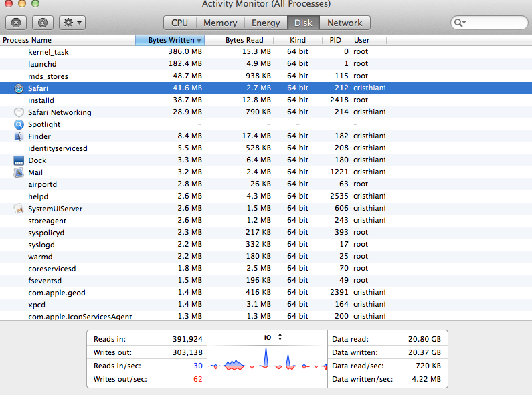532x395 pixels.
Task: Select the mds_stores process
Action: (x=266, y=76)
